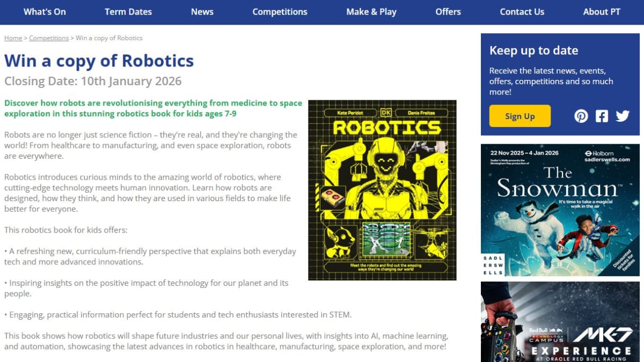Open the Red Bull MK-7 Experience advert

(560, 322)
